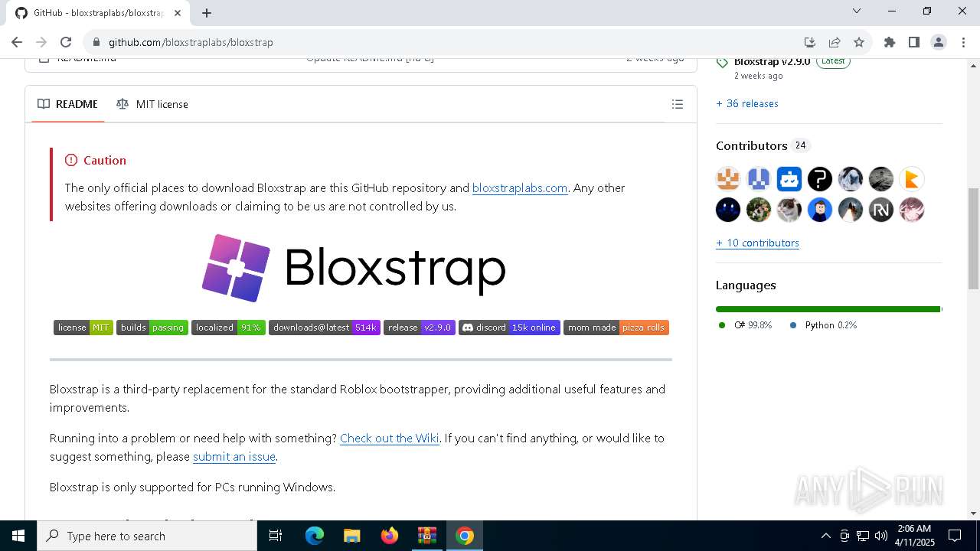Open the Chrome three-dot menu
The width and height of the screenshot is (980, 551).
click(x=962, y=42)
